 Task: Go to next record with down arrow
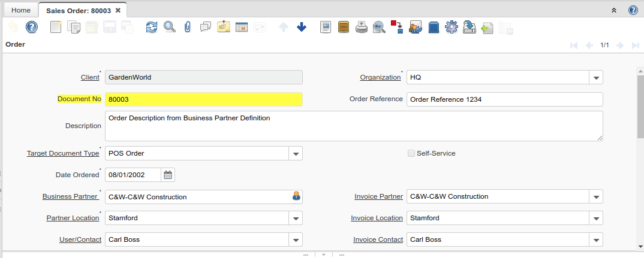pos(302,27)
